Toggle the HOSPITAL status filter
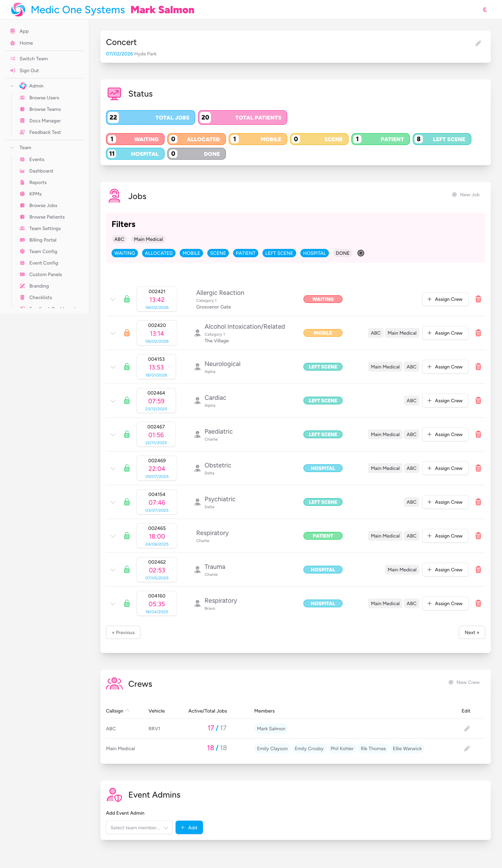The width and height of the screenshot is (502, 868). pyautogui.click(x=314, y=253)
